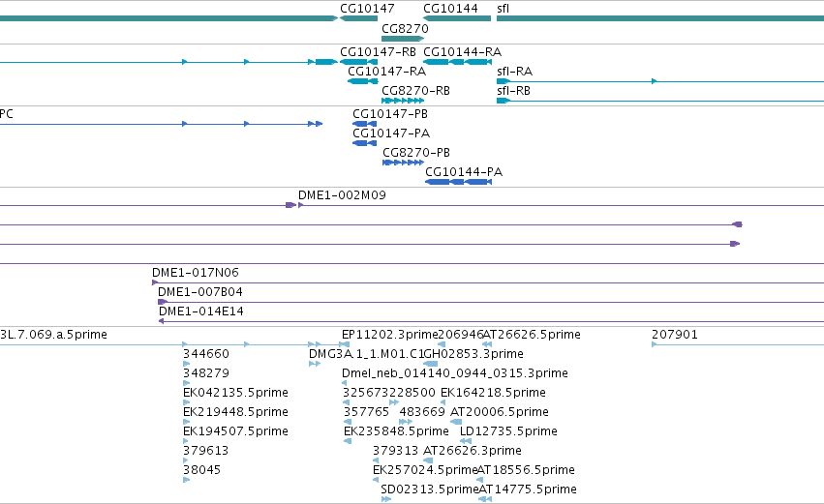824x504 pixels.
Task: Select the CG10144 gene label
Action: (450, 9)
